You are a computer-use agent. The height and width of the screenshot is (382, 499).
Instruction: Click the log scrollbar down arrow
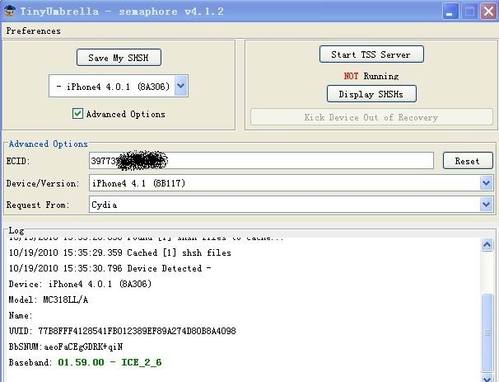(487, 378)
